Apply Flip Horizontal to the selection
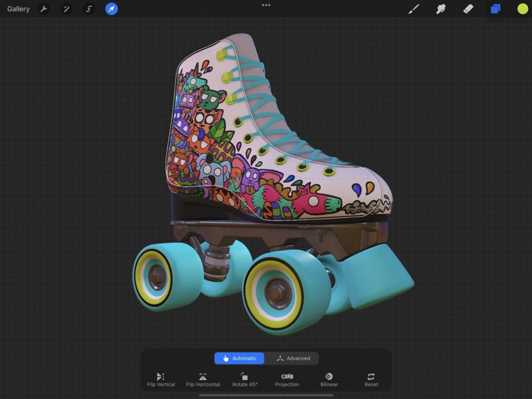The height and width of the screenshot is (399, 532). click(203, 379)
